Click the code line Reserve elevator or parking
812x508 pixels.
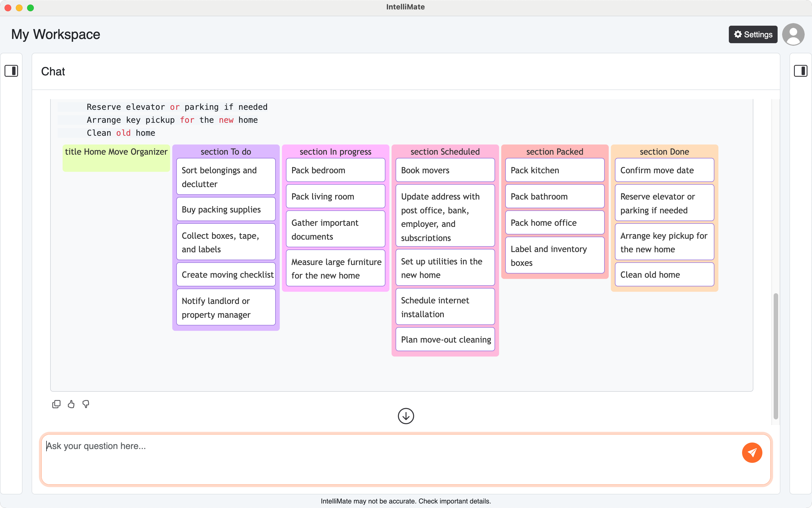[x=177, y=107]
